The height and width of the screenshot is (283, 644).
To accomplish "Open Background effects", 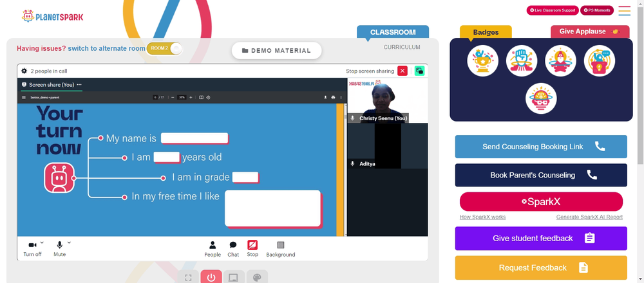I will pos(281,249).
